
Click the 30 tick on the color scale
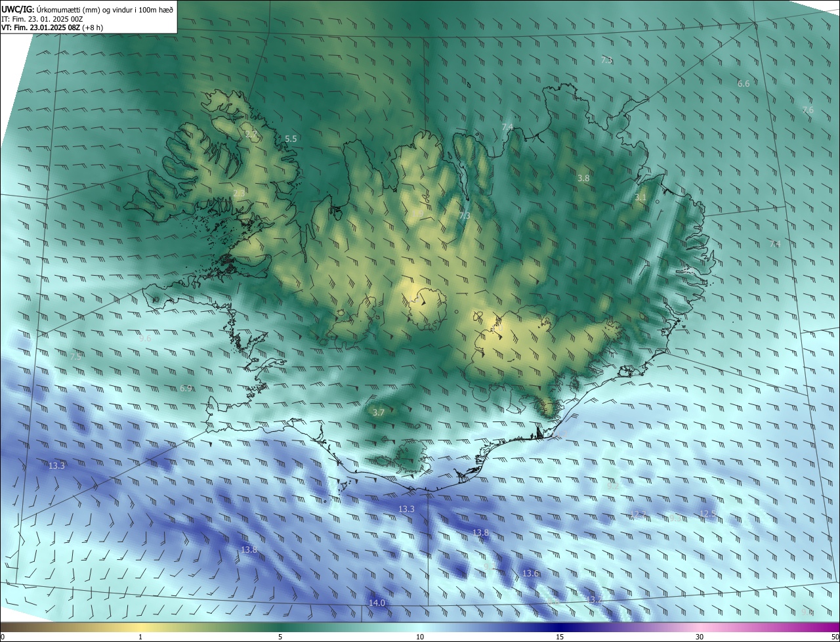[700, 637]
